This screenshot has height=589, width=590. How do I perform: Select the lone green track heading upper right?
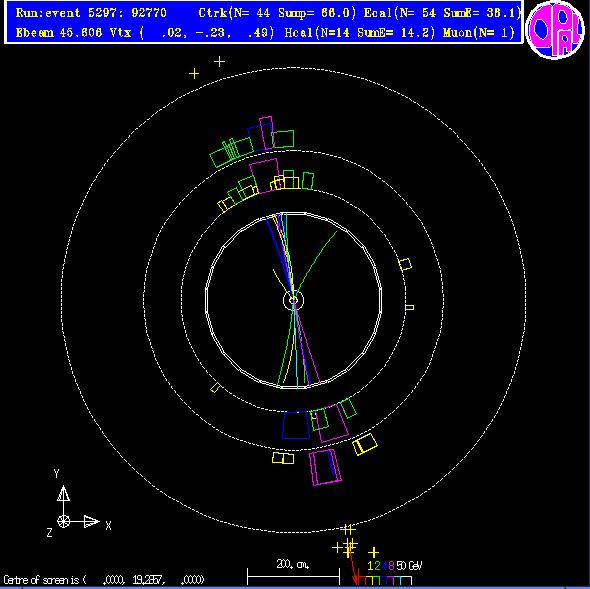point(315,262)
